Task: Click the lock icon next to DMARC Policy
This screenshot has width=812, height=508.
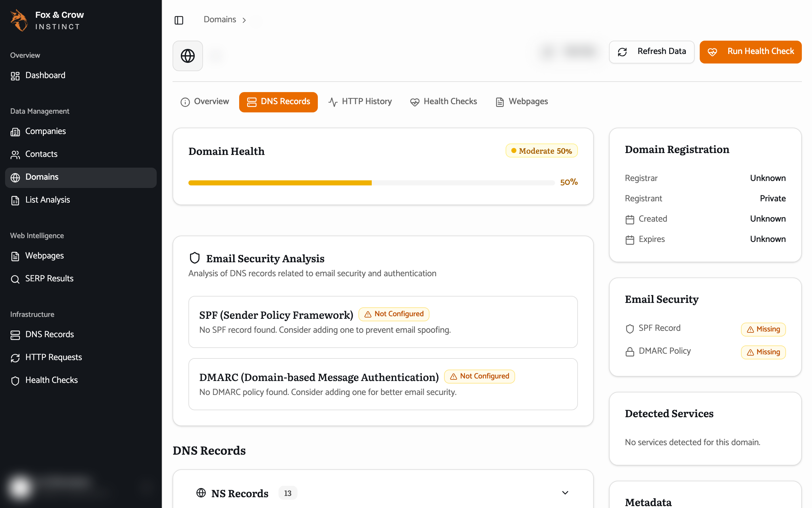Action: [630, 351]
